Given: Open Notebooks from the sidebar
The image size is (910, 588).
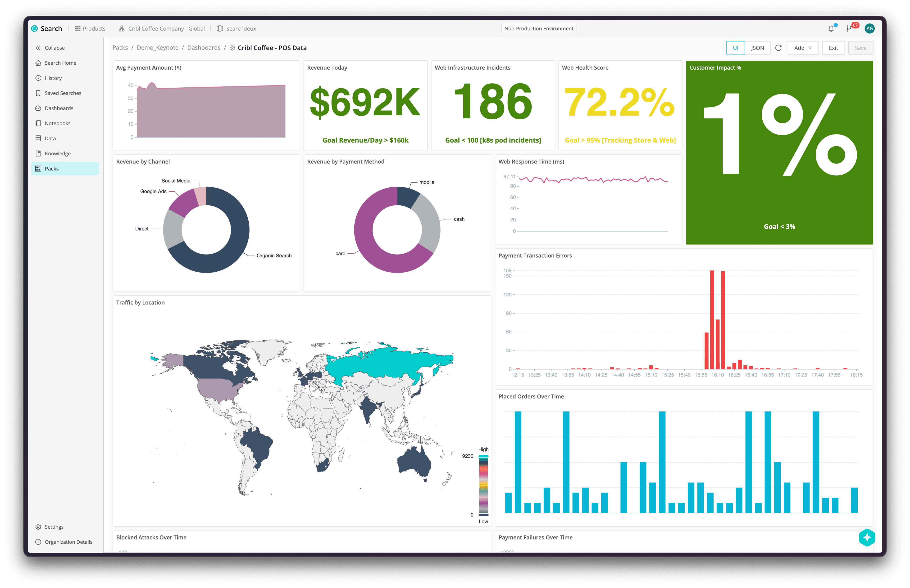Looking at the screenshot, I should pos(57,123).
